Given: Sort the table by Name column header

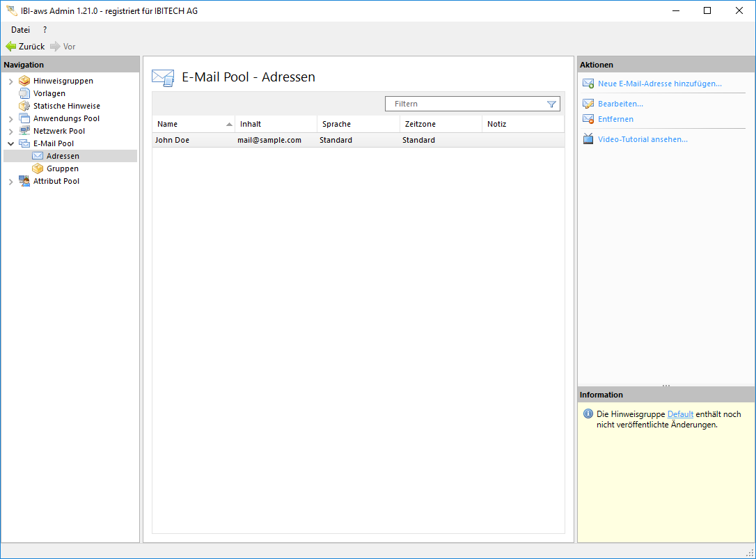Looking at the screenshot, I should pyautogui.click(x=188, y=124).
